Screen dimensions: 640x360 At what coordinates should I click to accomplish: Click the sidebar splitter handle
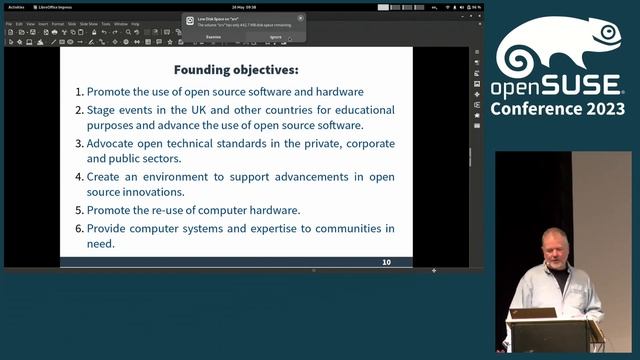470,157
